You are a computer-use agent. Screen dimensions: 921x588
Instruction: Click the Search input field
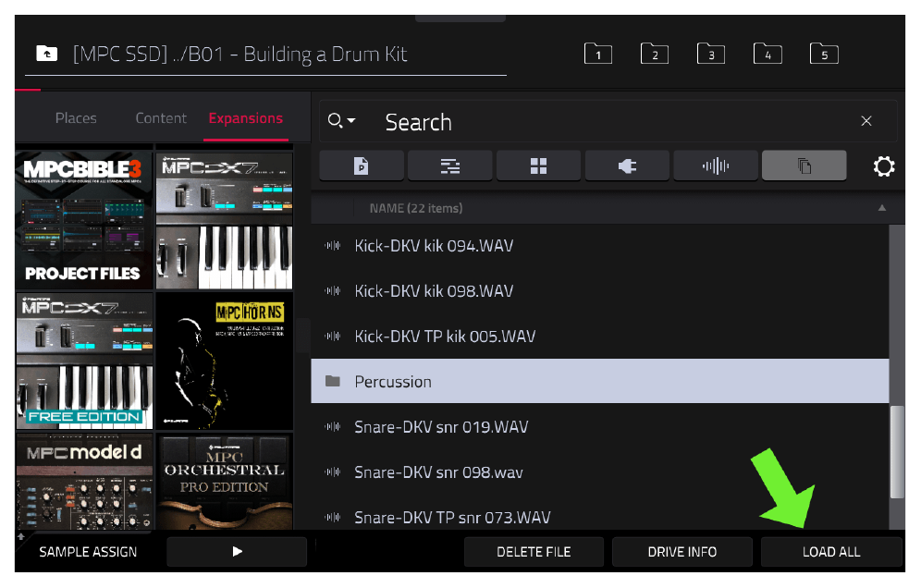pyautogui.click(x=608, y=122)
